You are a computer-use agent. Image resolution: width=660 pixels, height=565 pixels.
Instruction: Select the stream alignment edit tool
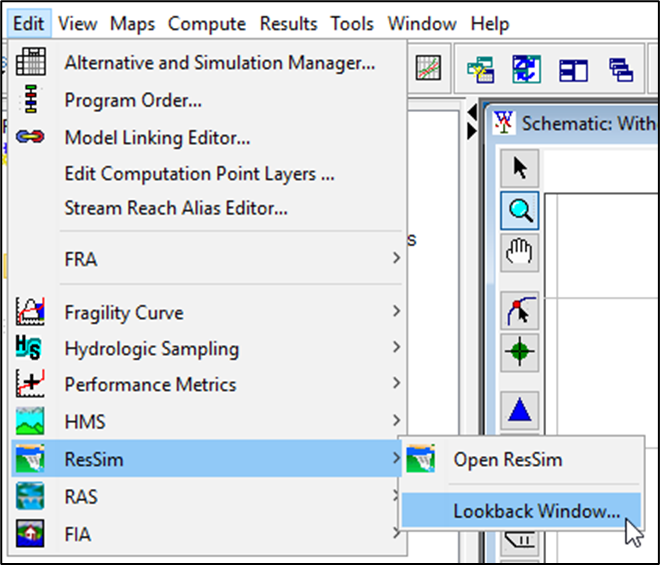pyautogui.click(x=519, y=310)
